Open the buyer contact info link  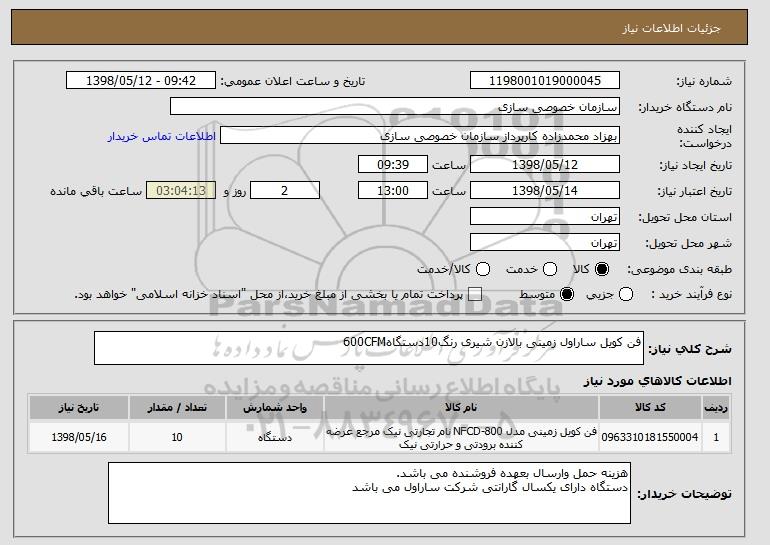coord(162,136)
